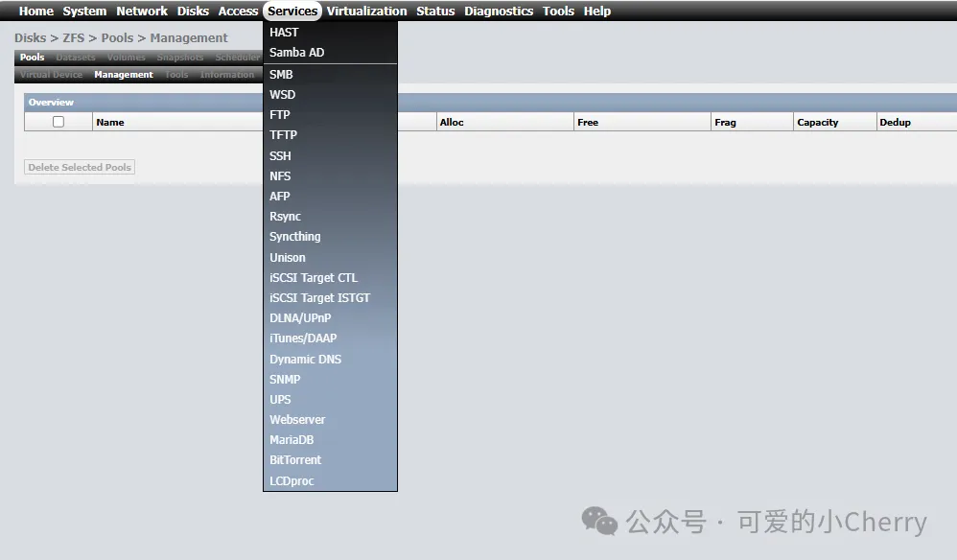957x560 pixels.
Task: Open the Snapshots tab
Action: (179, 58)
